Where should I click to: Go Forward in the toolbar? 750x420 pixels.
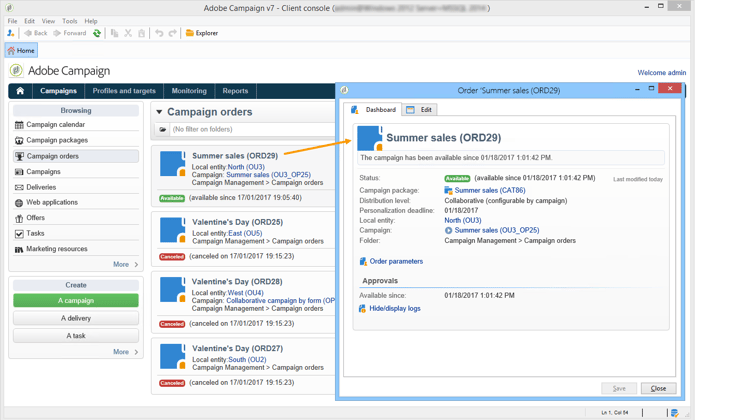coord(70,33)
